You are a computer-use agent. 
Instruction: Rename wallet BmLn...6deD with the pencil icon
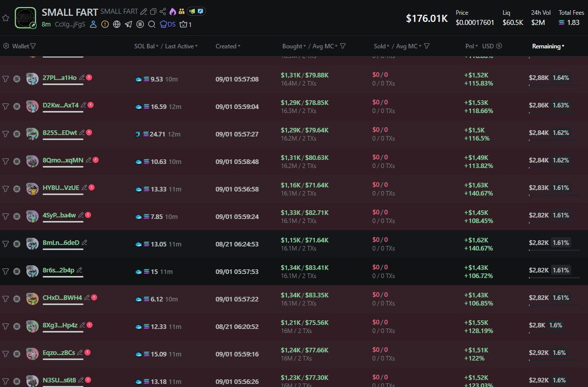84,242
